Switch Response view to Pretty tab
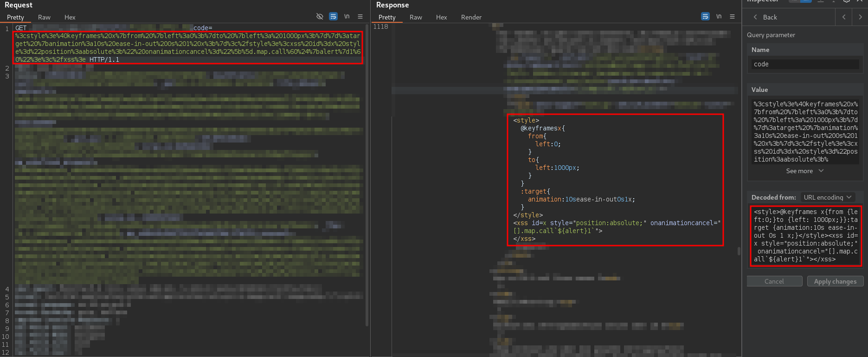 coord(387,17)
